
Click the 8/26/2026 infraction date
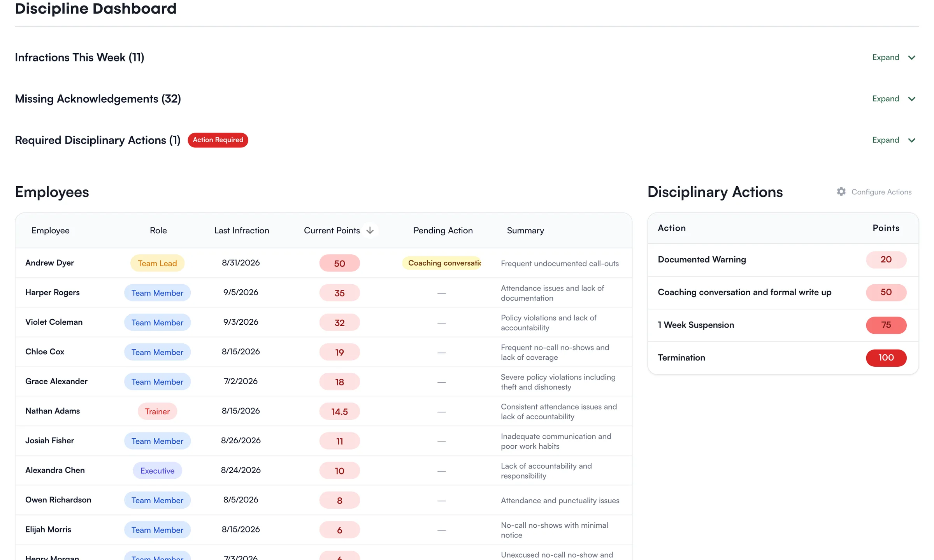(x=241, y=441)
